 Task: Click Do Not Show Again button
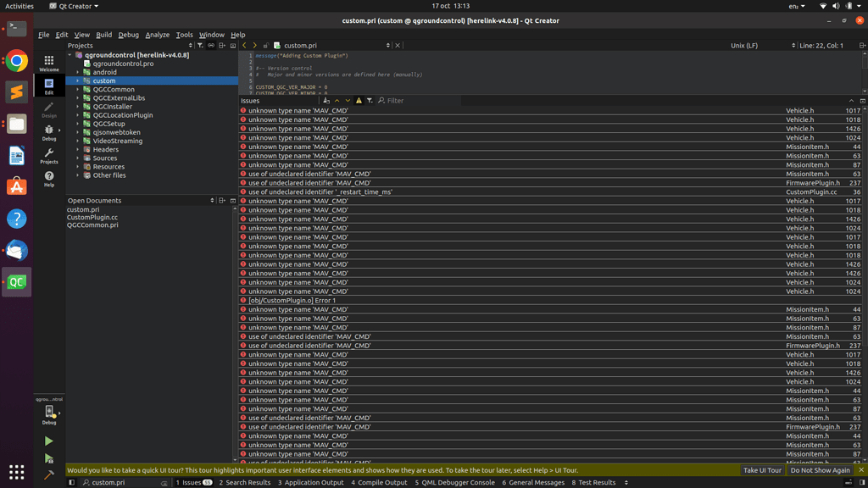pos(820,470)
